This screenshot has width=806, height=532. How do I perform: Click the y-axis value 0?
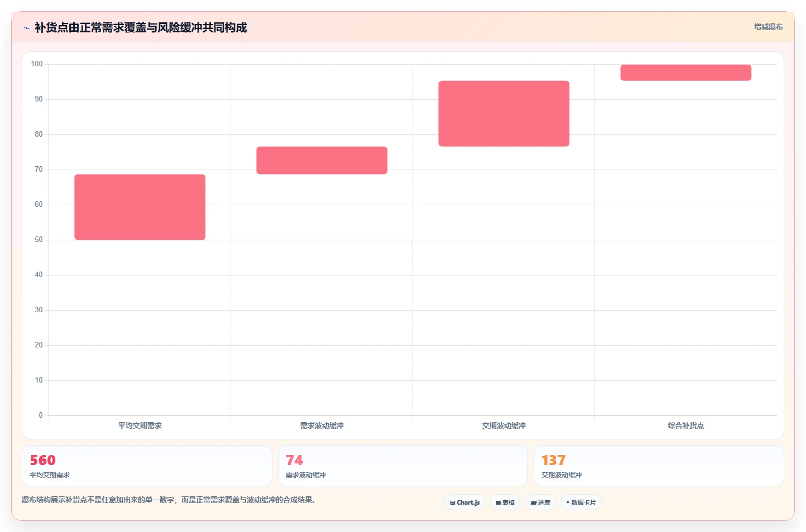point(41,415)
